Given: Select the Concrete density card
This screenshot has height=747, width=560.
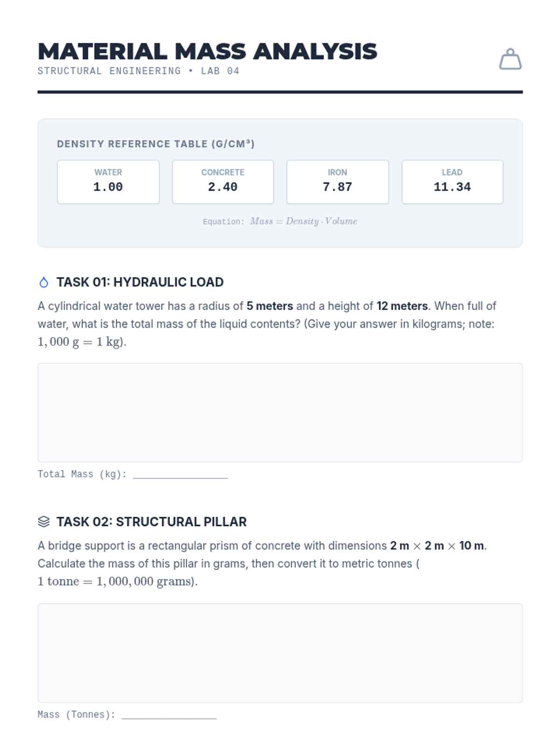Looking at the screenshot, I should click(x=223, y=182).
